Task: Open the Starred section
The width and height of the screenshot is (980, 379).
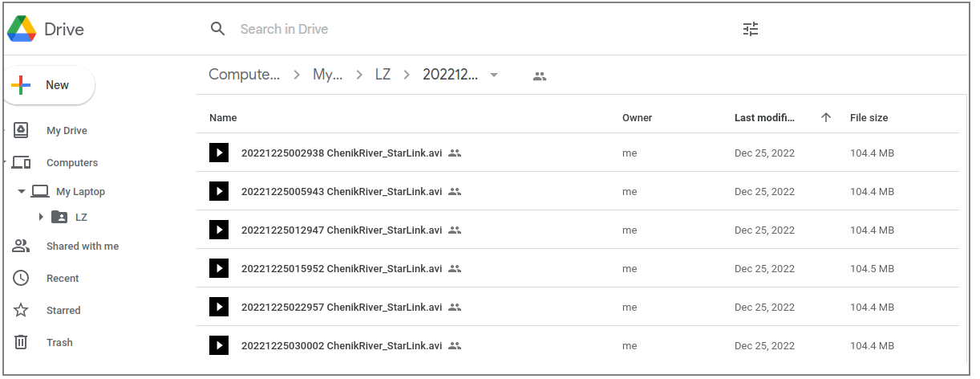Action: (63, 311)
